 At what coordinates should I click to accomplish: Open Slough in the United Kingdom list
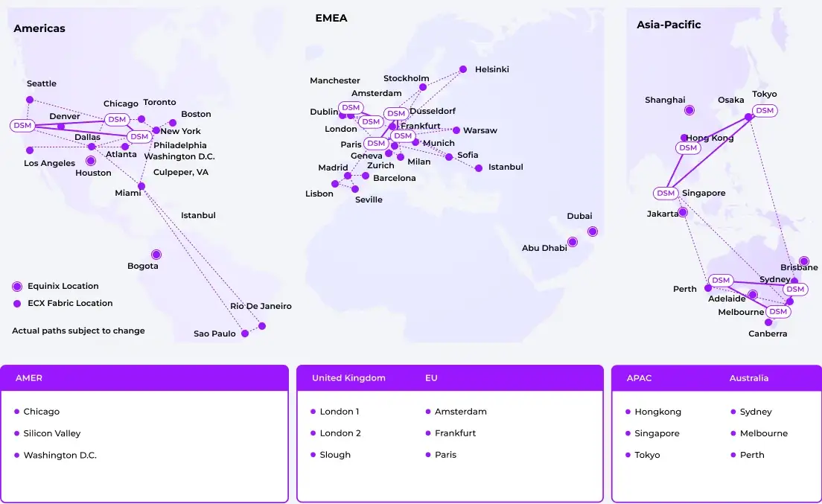[335, 455]
